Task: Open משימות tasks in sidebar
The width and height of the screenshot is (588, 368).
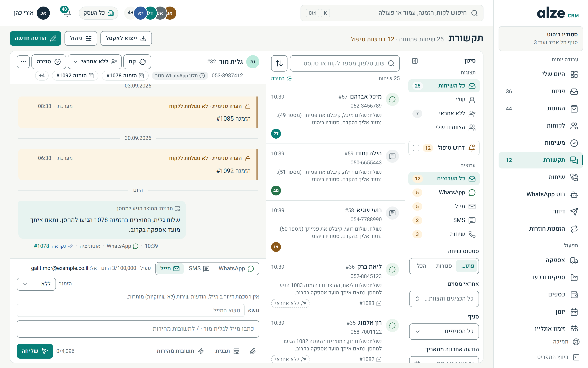Action: point(541,143)
